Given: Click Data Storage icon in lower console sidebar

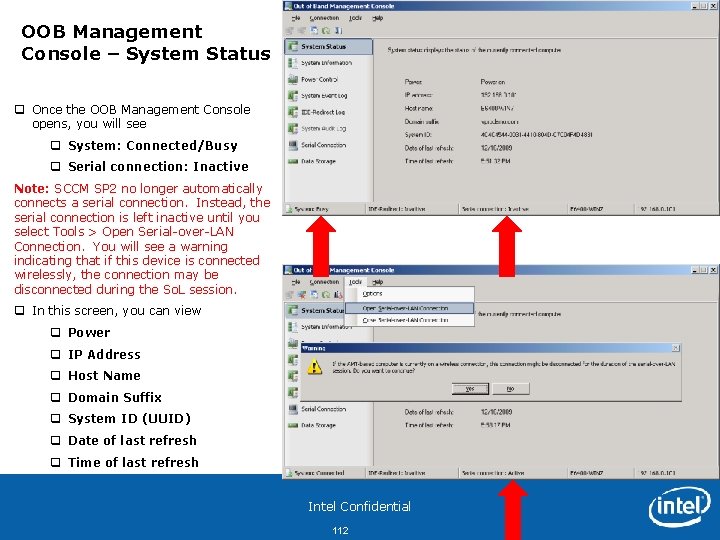Looking at the screenshot, I should 292,426.
